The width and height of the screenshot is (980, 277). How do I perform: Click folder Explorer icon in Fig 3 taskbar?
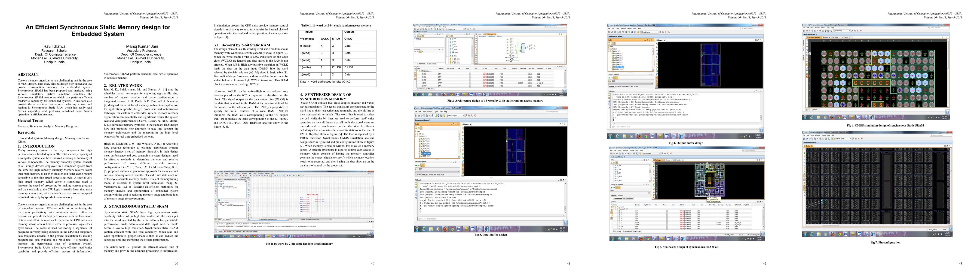tap(431, 229)
